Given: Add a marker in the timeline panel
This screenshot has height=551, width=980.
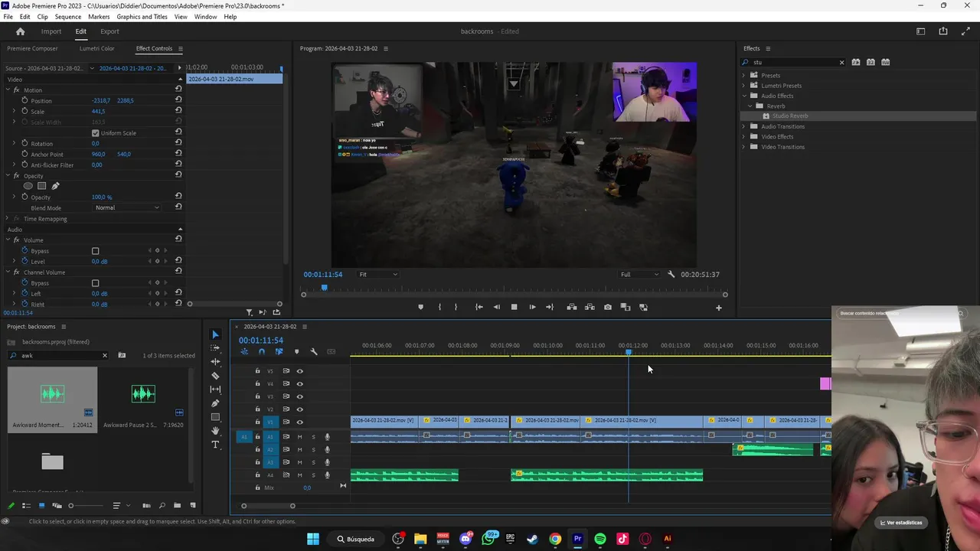Looking at the screenshot, I should coord(296,352).
